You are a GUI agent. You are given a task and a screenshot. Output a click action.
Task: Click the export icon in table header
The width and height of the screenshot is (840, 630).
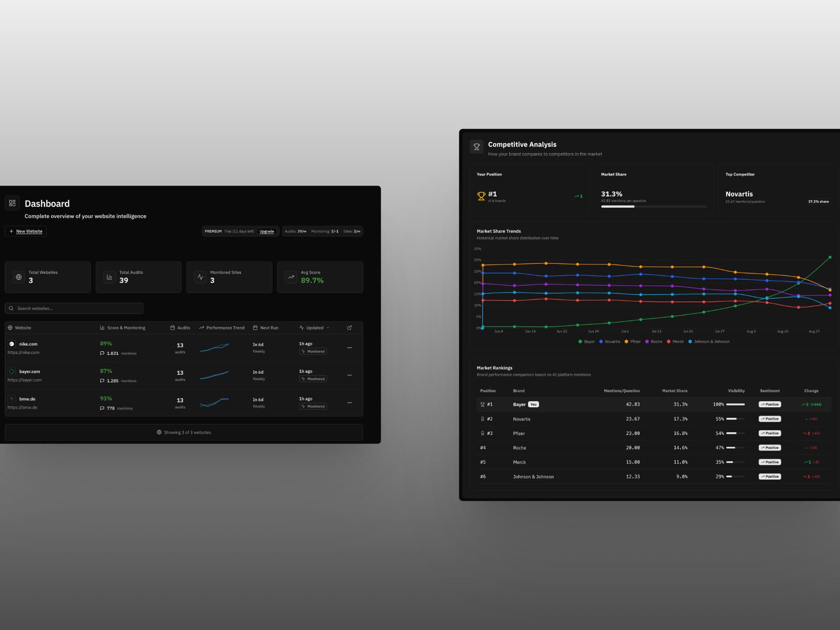350,328
